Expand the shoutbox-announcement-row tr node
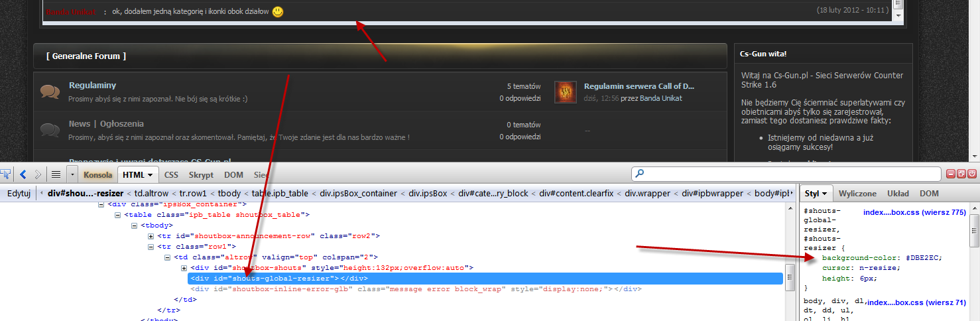The image size is (980, 321). point(151,236)
